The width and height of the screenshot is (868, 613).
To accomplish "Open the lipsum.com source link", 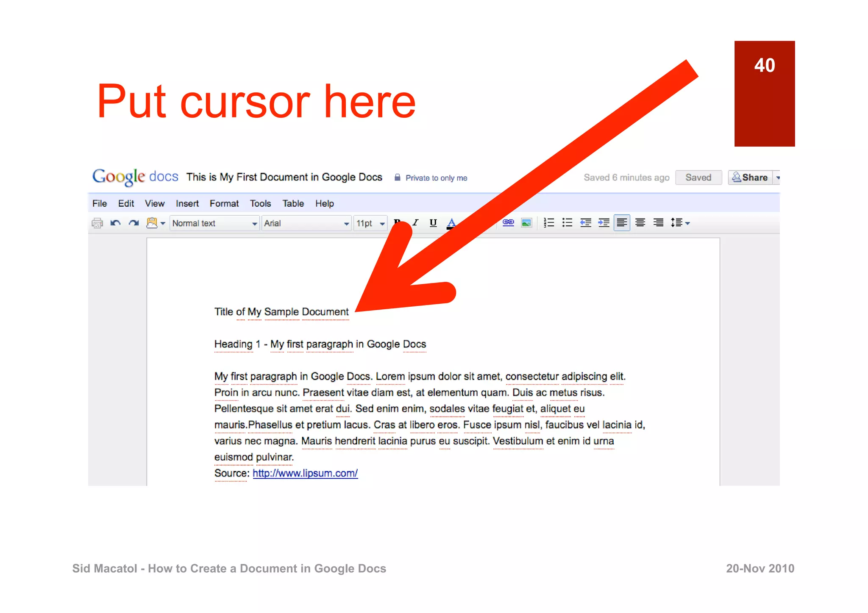I will (x=305, y=473).
